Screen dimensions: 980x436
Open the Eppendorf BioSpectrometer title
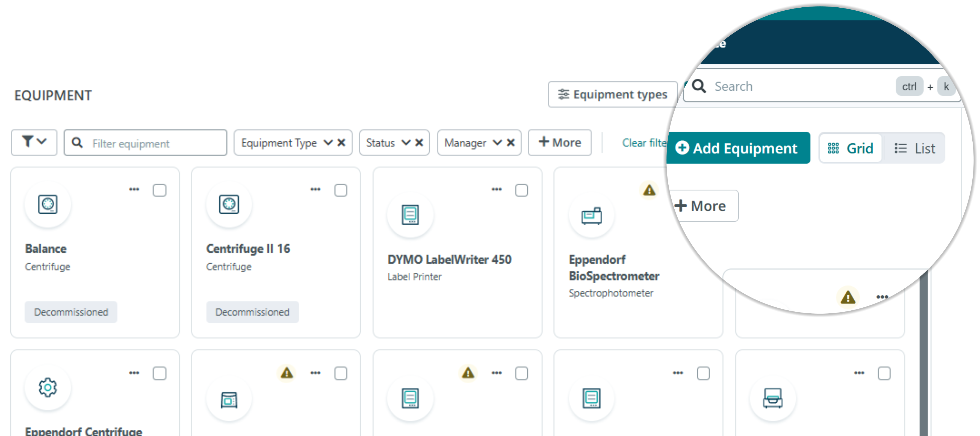pyautogui.click(x=614, y=268)
